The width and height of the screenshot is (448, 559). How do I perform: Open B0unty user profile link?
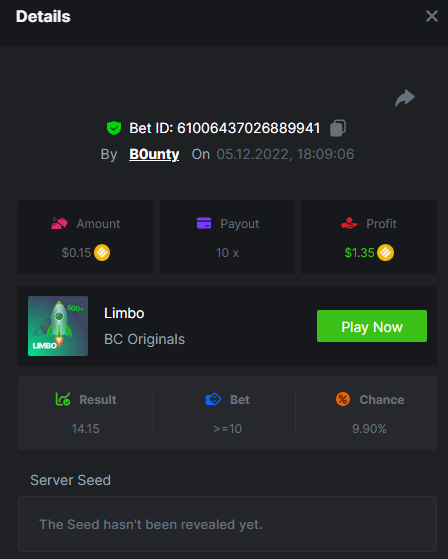click(x=154, y=154)
